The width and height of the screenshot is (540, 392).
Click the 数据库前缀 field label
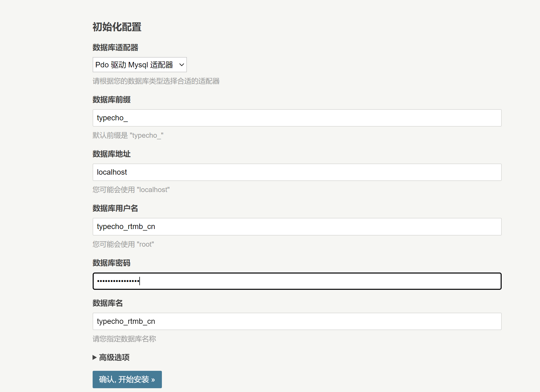111,100
